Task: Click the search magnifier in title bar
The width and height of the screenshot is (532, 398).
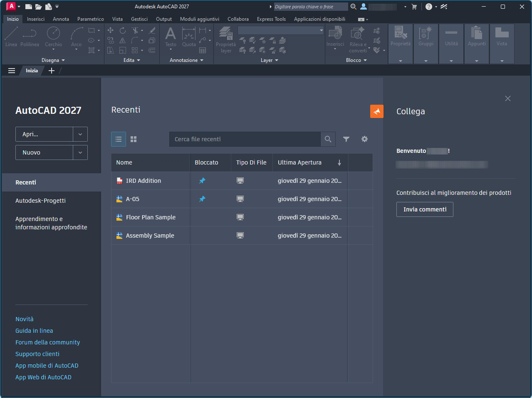Action: tap(354, 7)
